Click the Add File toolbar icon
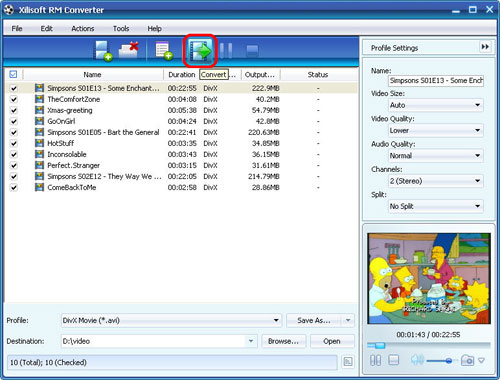The width and height of the screenshot is (500, 380). [x=103, y=51]
